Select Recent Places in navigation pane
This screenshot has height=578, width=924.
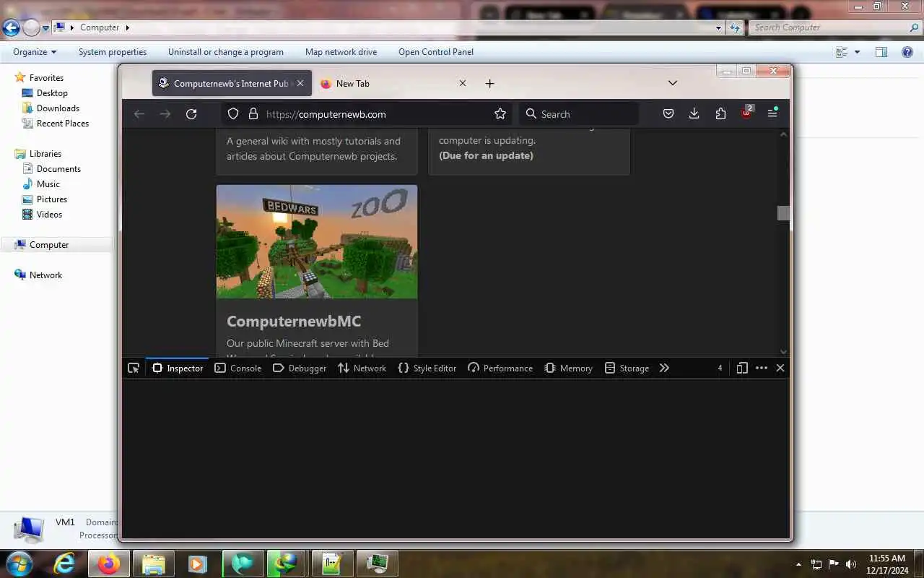63,124
